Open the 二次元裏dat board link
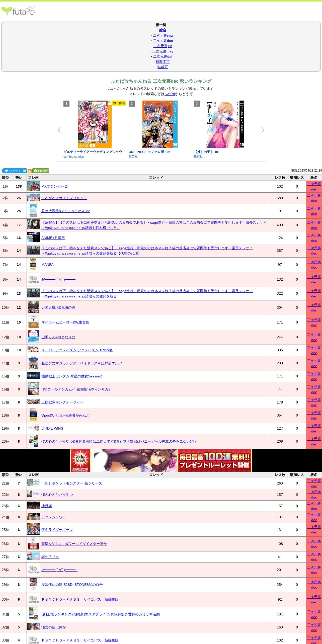This screenshot has height=644, width=322. coord(163,56)
